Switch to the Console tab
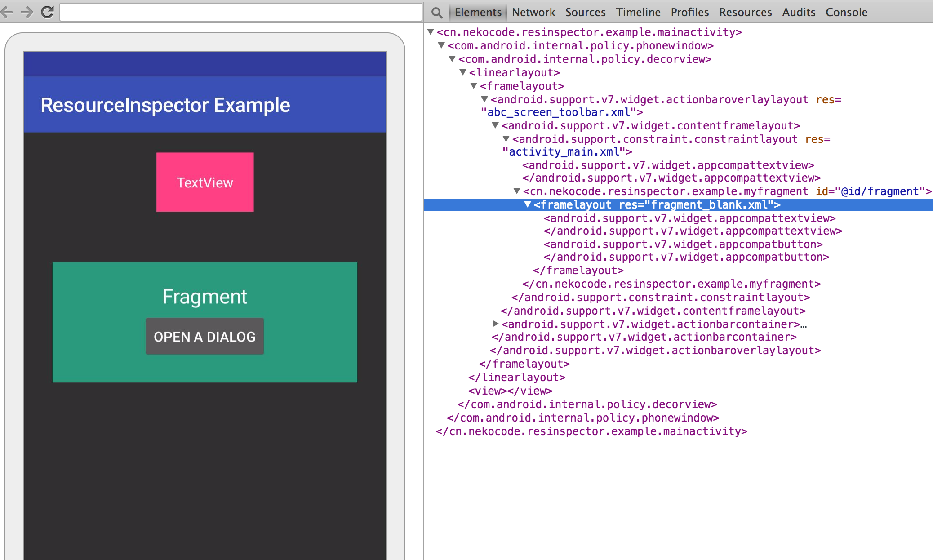Screen dimensions: 933x560 tap(846, 13)
